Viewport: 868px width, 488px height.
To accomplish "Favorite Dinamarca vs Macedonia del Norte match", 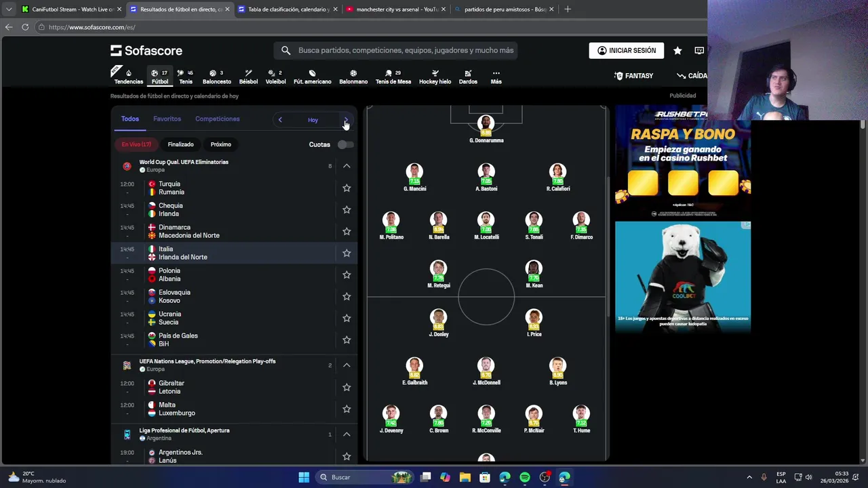I will (347, 231).
